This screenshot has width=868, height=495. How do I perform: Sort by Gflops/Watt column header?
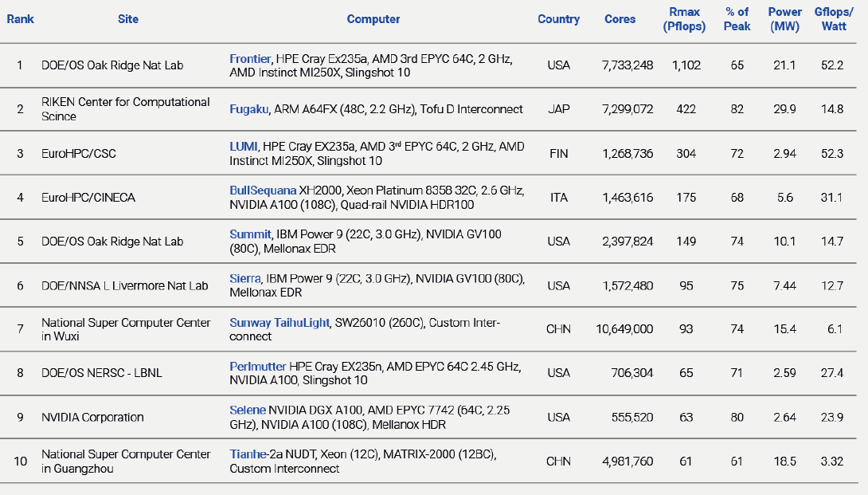click(833, 18)
